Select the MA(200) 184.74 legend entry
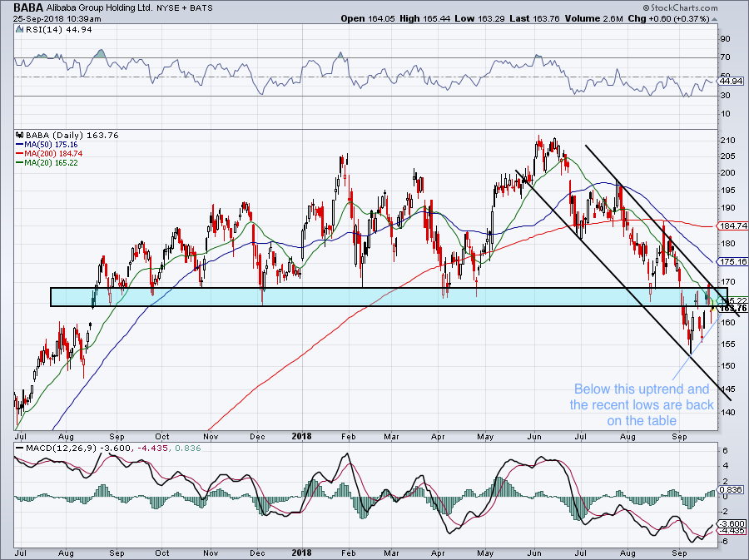This screenshot has width=749, height=560. coord(53,153)
